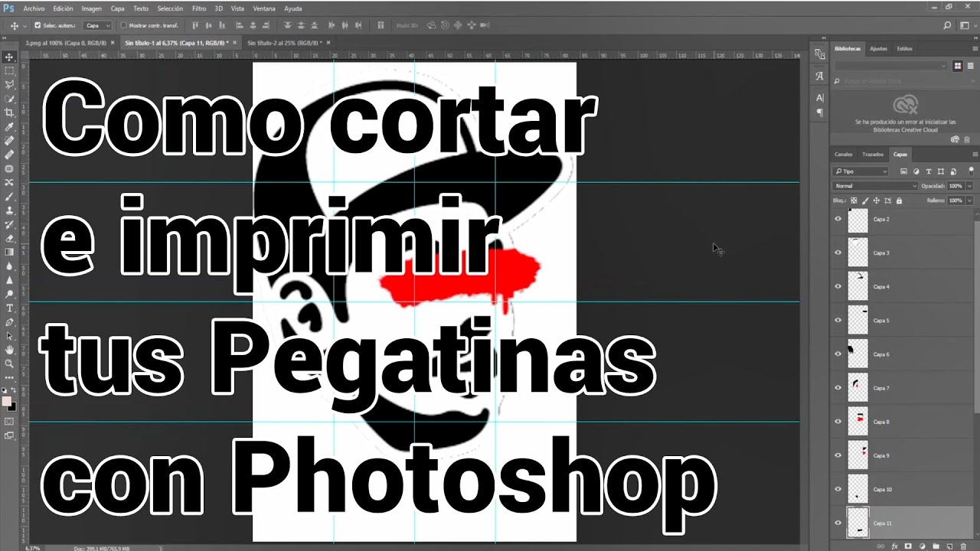This screenshot has height=551, width=980.
Task: Filter layers by pixel layers icon
Action: pos(903,171)
